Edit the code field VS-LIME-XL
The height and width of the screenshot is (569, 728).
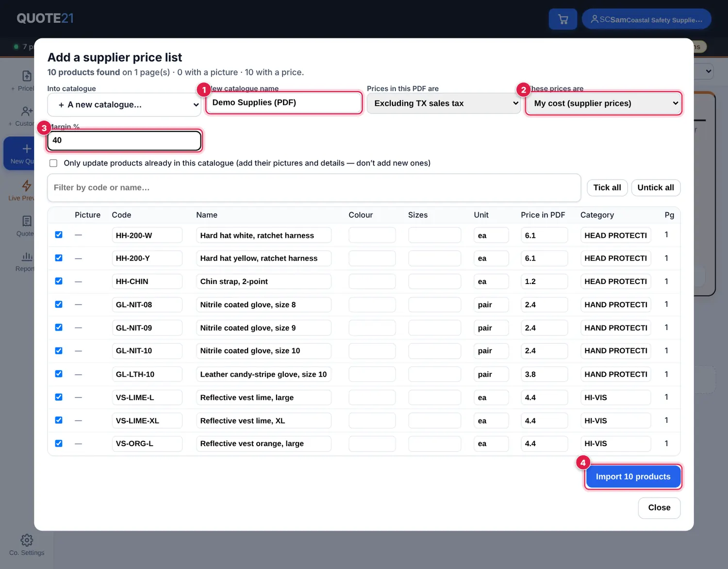pos(147,420)
